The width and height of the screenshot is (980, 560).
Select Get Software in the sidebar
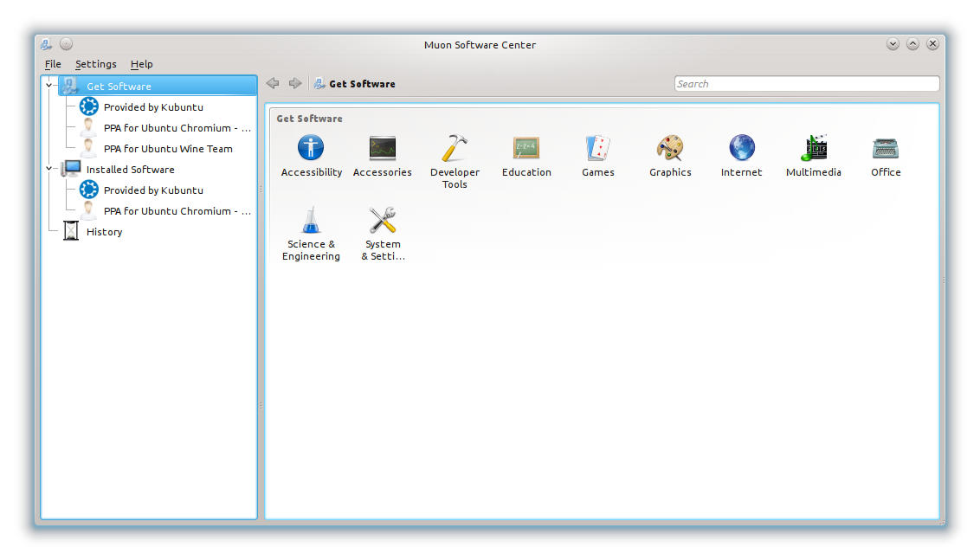point(158,87)
